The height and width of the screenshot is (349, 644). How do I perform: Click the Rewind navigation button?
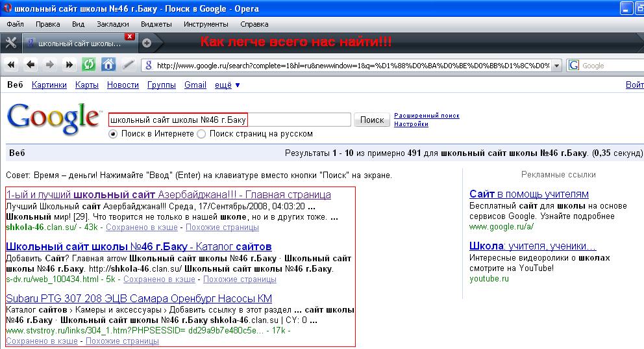[11, 64]
